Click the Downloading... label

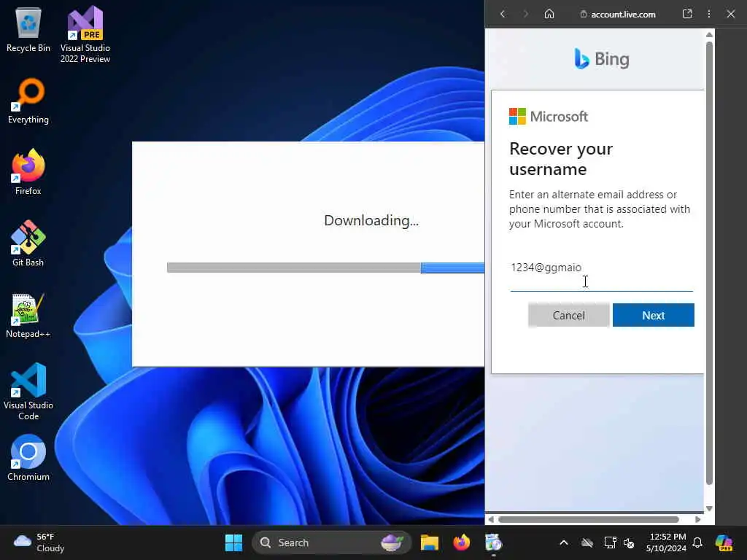coord(371,220)
